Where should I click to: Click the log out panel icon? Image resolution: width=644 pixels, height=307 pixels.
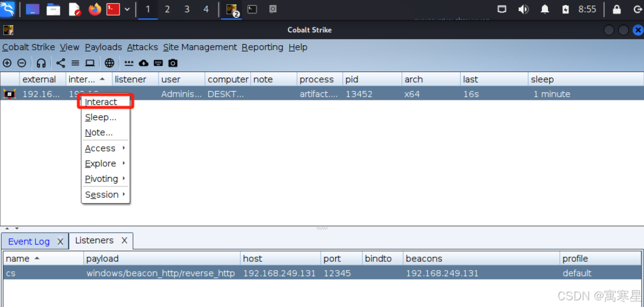[637, 9]
